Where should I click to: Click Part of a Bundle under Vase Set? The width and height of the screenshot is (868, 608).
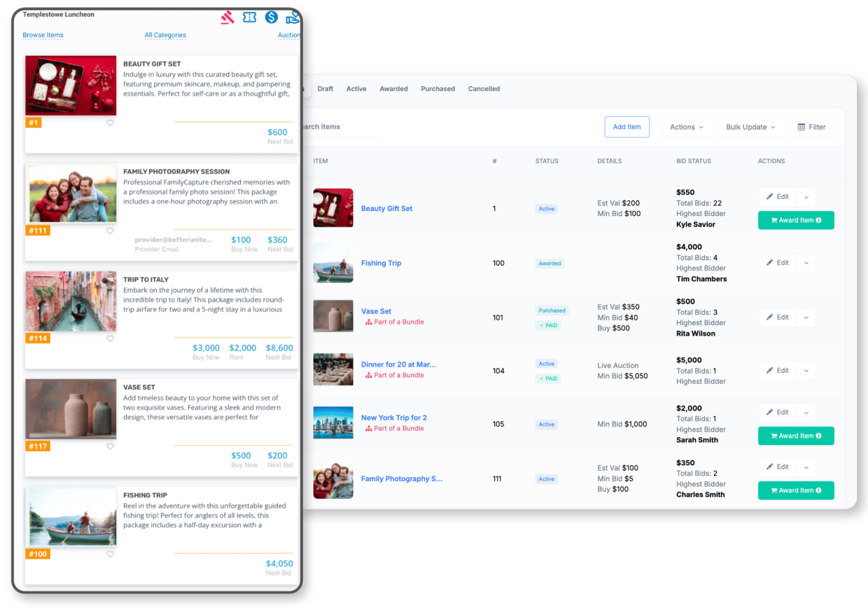tap(395, 322)
